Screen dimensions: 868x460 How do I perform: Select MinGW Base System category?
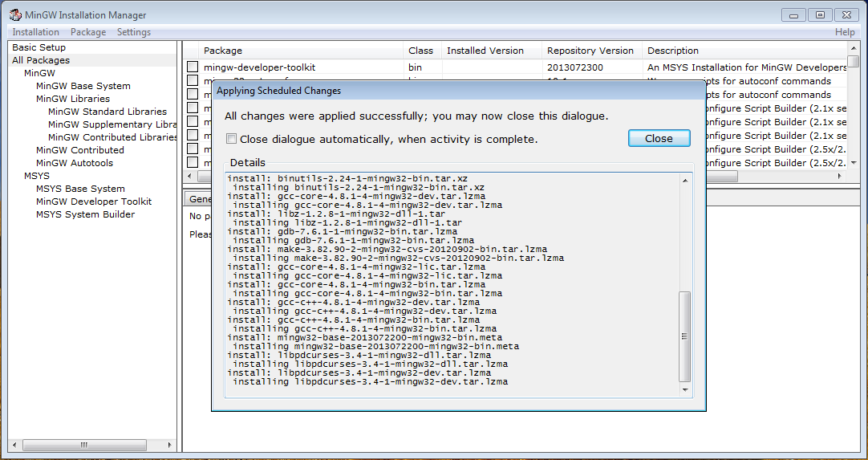click(83, 86)
